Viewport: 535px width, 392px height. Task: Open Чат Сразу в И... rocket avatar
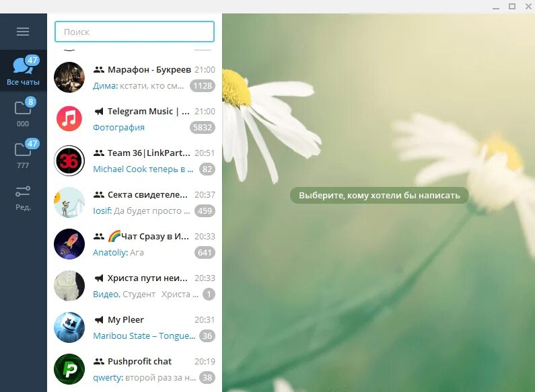point(69,243)
